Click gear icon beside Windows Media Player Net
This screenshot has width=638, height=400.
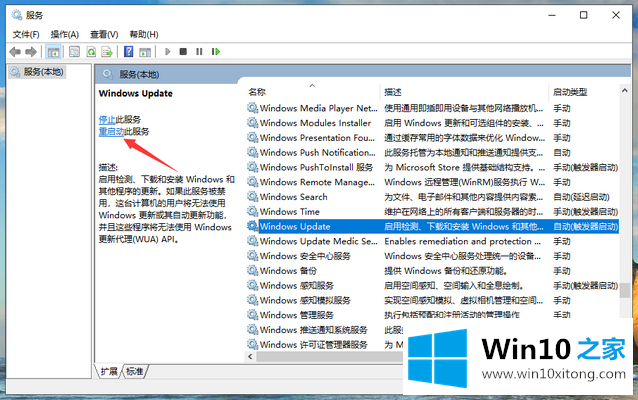253,108
